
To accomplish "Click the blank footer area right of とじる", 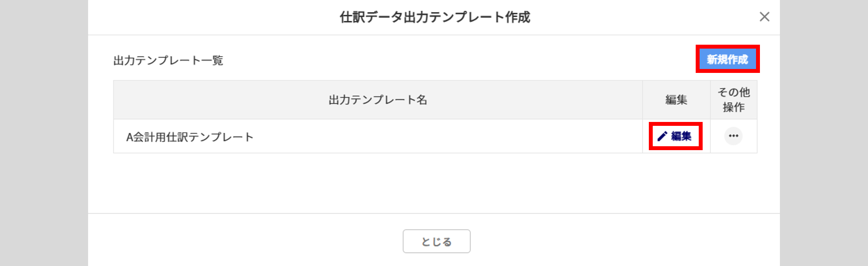I will tap(625, 241).
